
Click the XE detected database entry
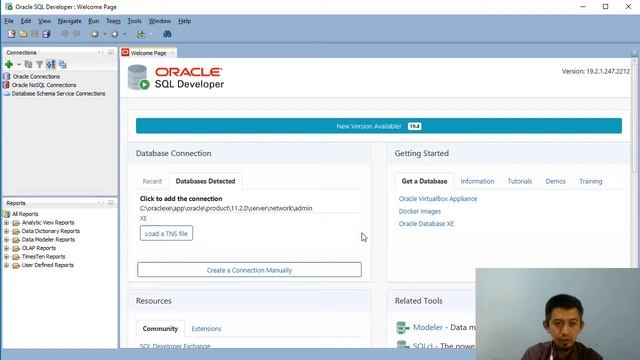[x=143, y=218]
